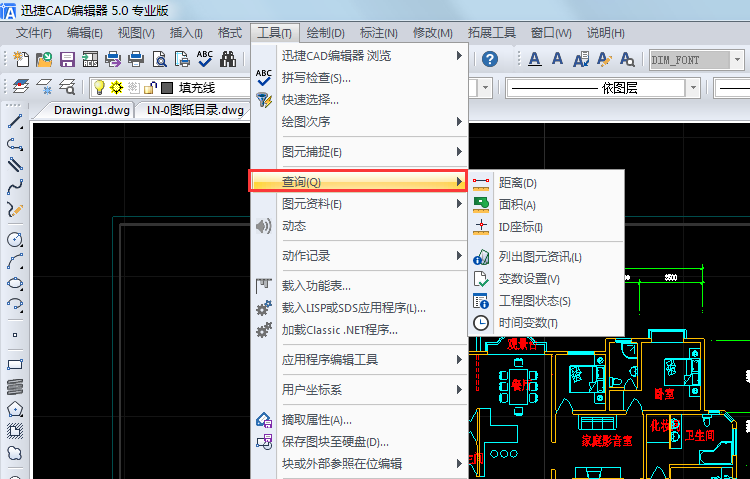Click the ABC spell check toolbar icon
The image size is (750, 479).
205,59
